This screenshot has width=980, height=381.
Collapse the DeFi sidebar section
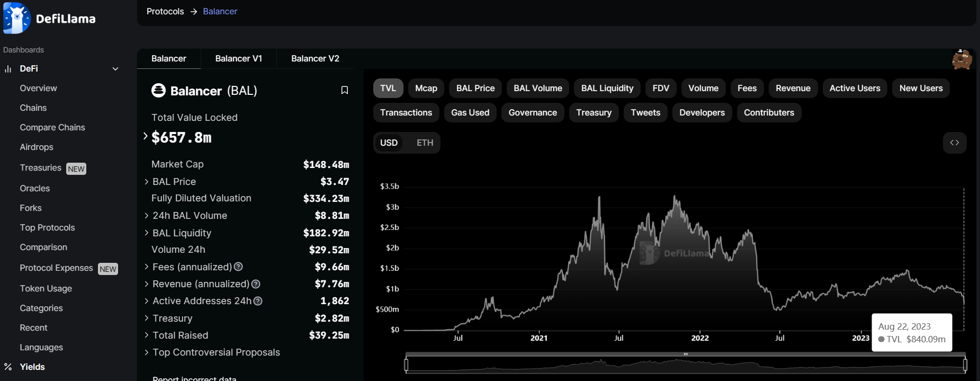coord(115,69)
